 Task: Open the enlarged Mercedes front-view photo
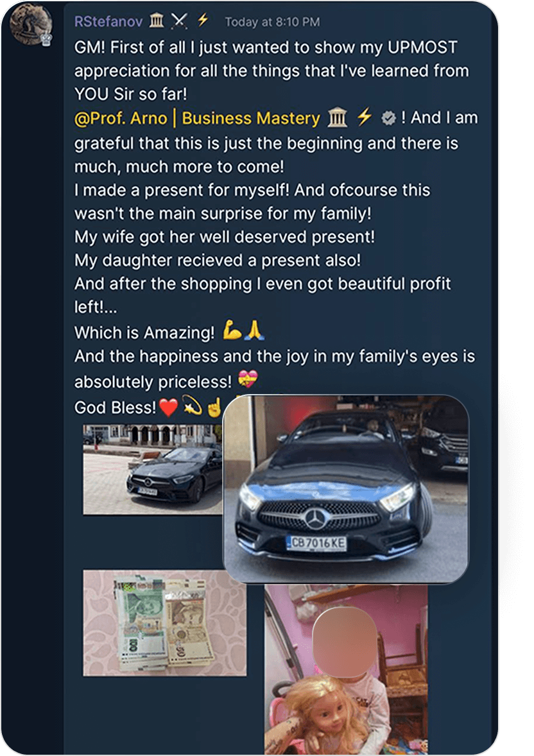345,488
